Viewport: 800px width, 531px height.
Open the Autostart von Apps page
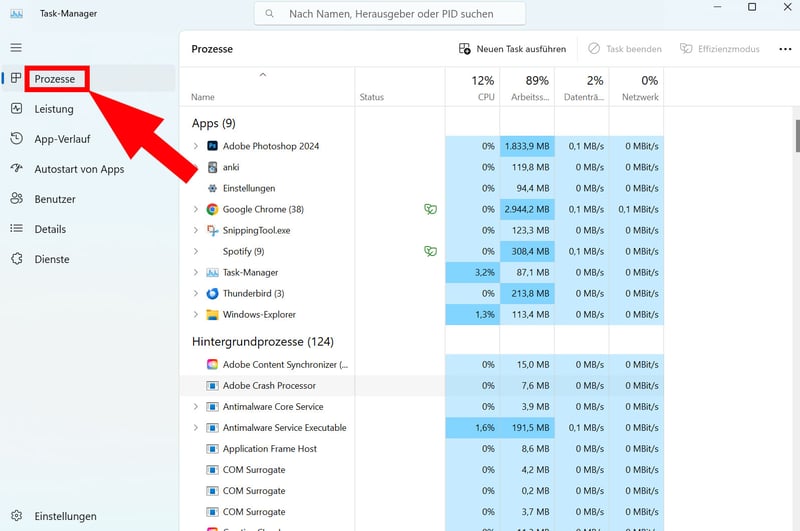point(79,169)
